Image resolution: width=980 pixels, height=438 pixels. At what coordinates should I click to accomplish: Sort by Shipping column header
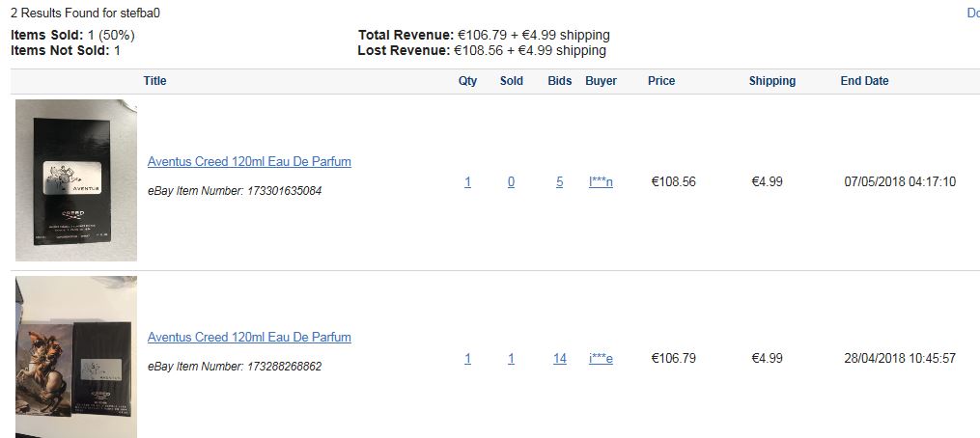pos(771,81)
